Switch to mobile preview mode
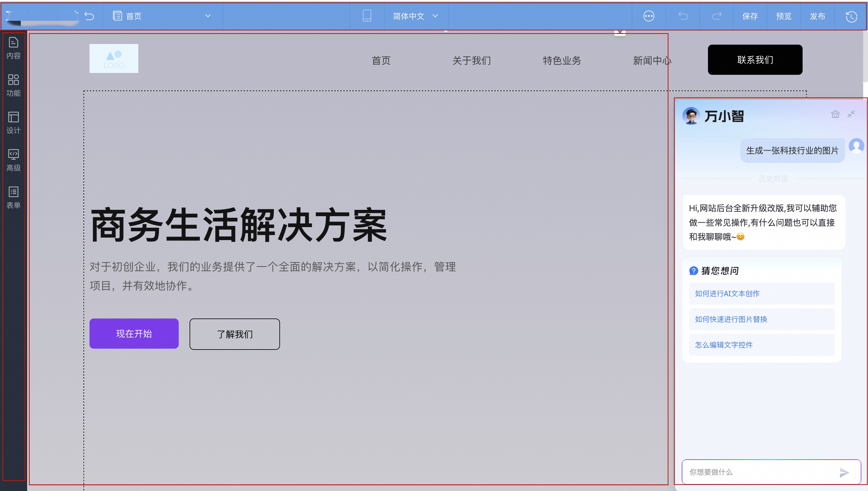This screenshot has width=868, height=491. click(x=366, y=16)
